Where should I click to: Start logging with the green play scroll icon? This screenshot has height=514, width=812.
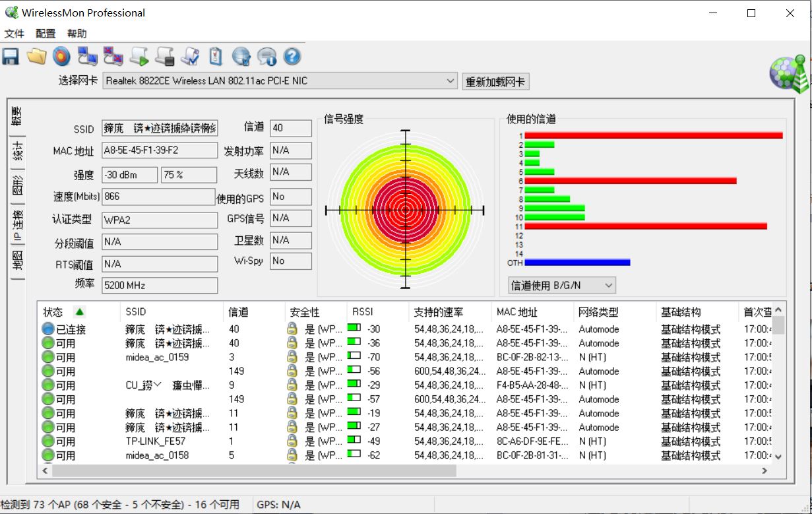(139, 57)
